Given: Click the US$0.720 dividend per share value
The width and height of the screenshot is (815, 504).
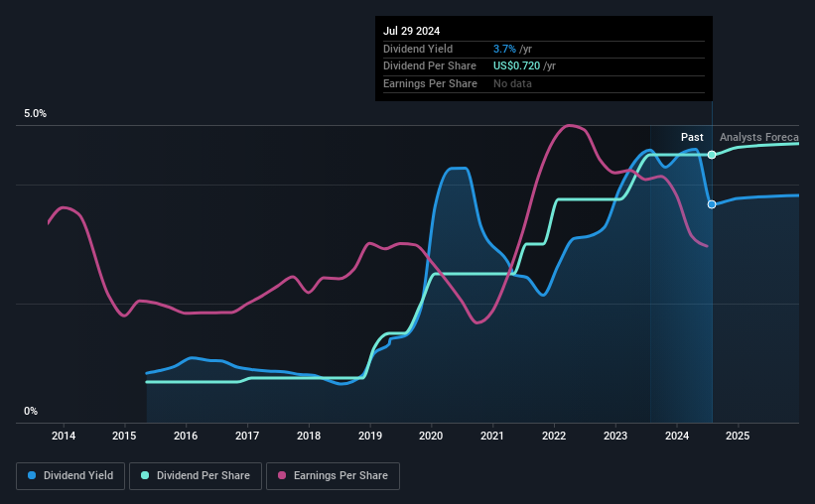Looking at the screenshot, I should click(516, 66).
